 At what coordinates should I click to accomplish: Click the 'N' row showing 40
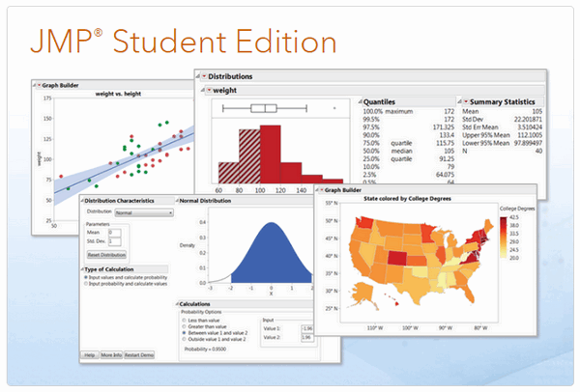click(502, 152)
